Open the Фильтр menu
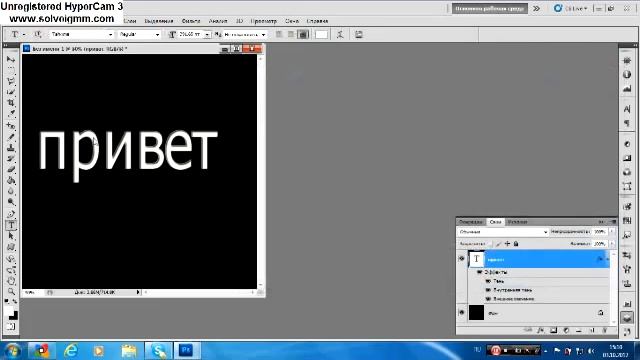This screenshot has width=640, height=360. [x=191, y=21]
